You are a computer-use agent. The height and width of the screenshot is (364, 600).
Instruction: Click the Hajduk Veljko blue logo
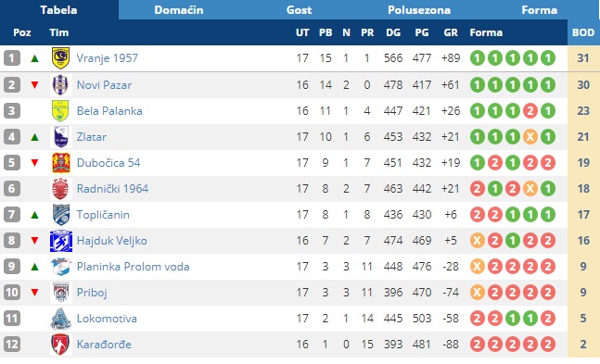tap(61, 241)
